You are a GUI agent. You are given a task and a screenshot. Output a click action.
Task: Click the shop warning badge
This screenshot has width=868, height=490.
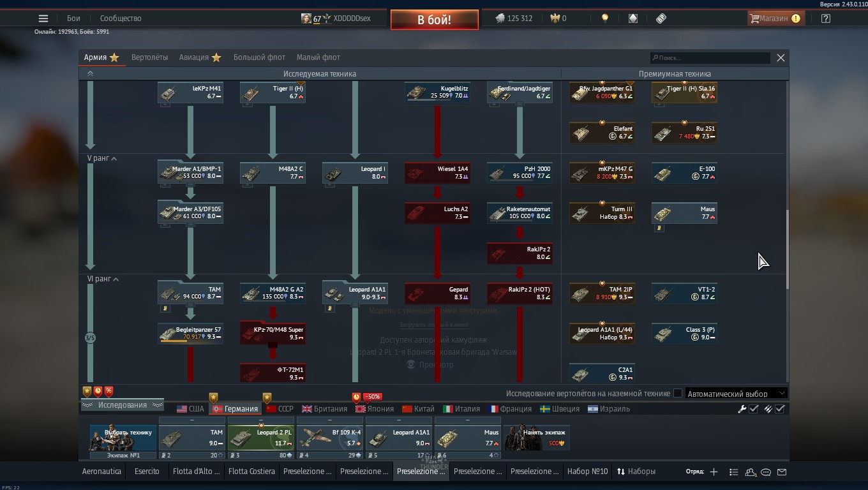coord(796,19)
